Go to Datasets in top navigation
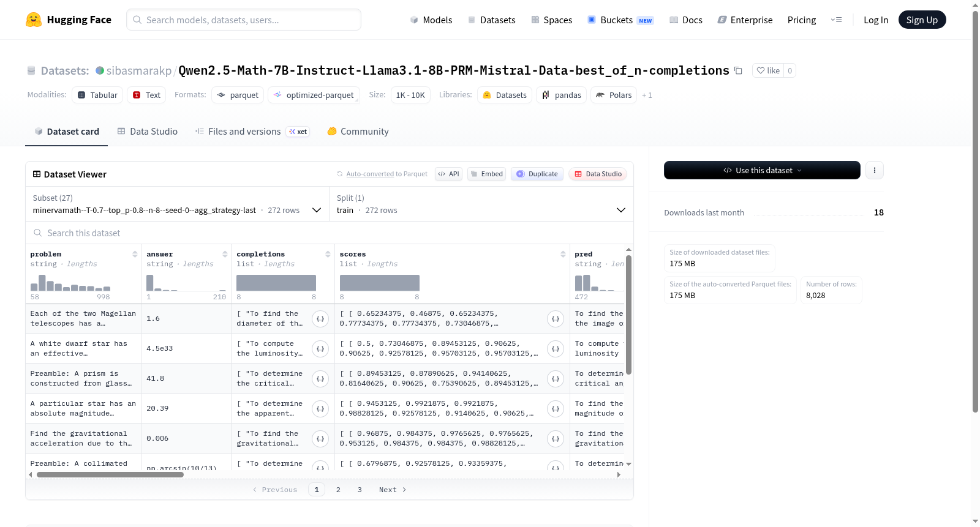This screenshot has width=980, height=527. [x=491, y=20]
